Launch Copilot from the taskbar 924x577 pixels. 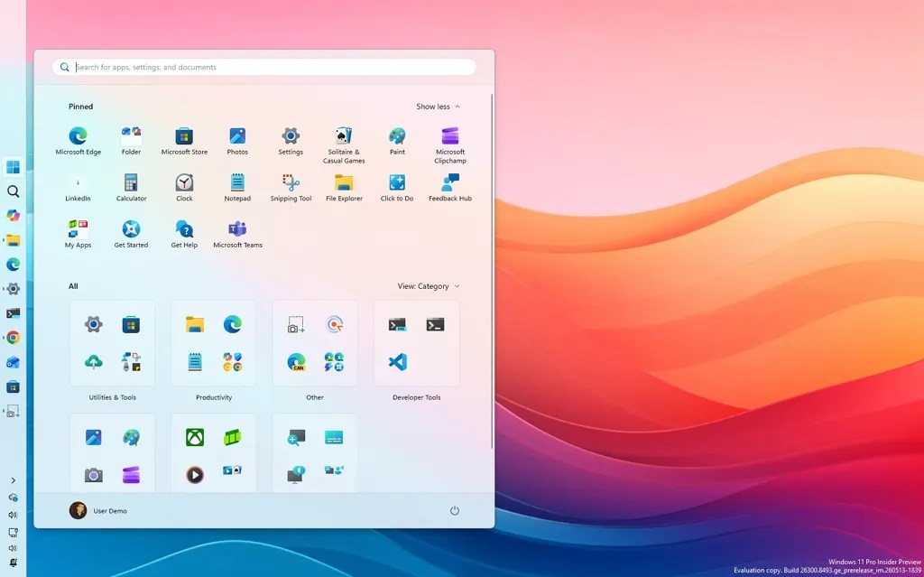pos(13,215)
